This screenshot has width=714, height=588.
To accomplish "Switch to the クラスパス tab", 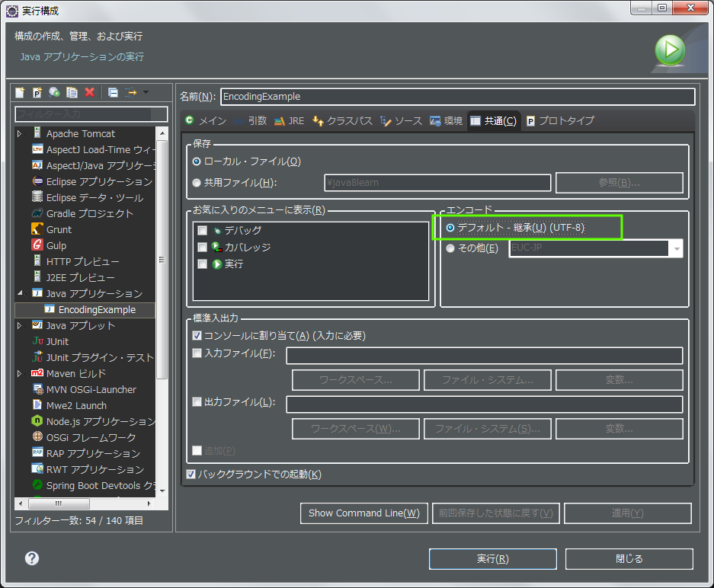I will 342,121.
